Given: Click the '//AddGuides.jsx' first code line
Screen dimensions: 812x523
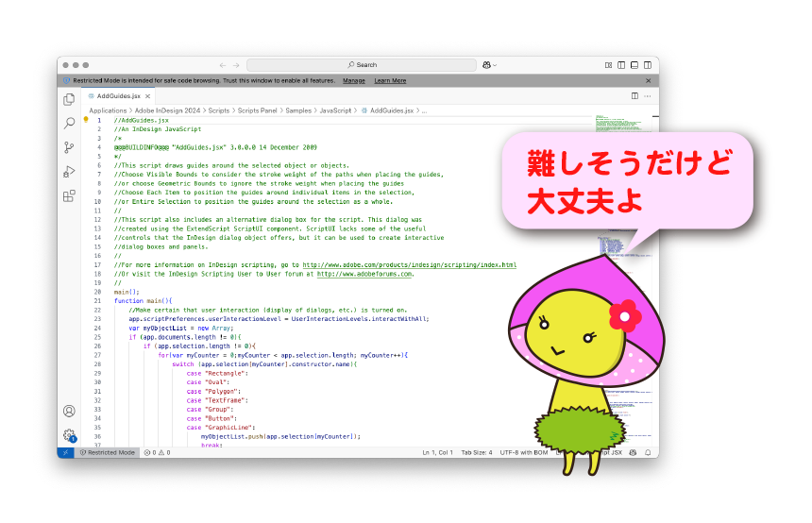Looking at the screenshot, I should point(142,120).
